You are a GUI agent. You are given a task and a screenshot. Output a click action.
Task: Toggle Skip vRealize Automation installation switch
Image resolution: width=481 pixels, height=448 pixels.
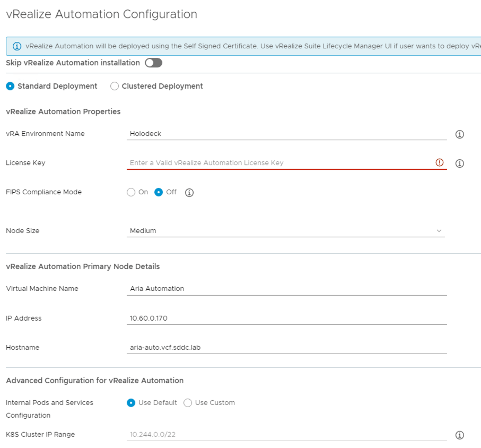(x=153, y=63)
